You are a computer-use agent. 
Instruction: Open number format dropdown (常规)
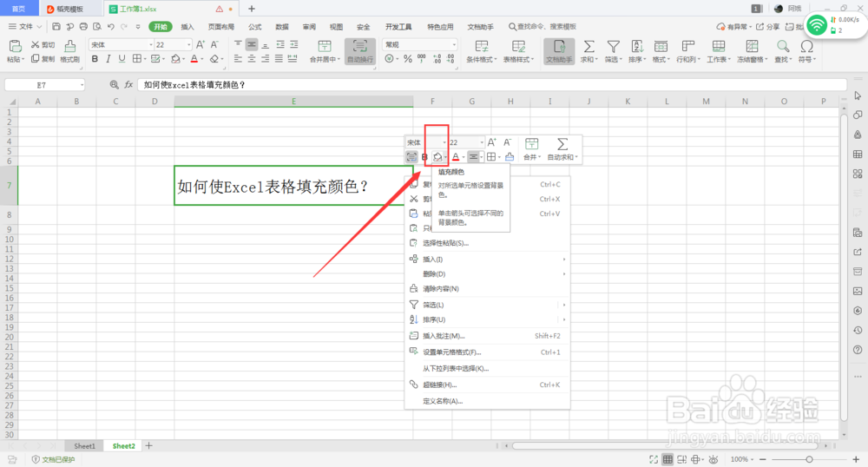point(454,45)
